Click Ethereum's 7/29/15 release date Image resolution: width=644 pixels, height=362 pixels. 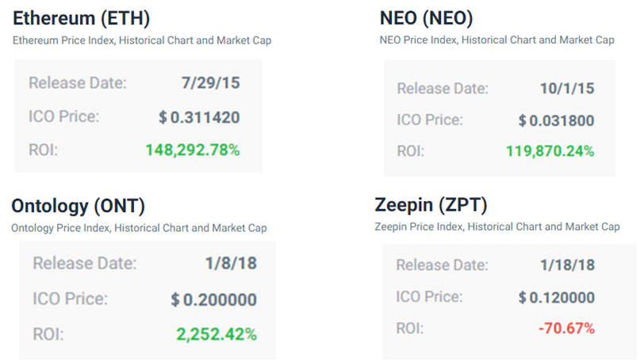point(210,82)
